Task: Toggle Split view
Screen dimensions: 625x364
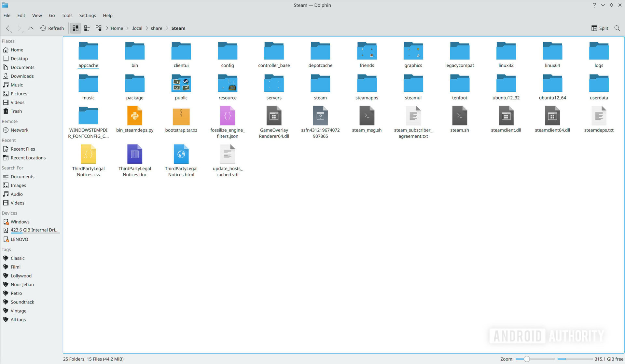Action: pyautogui.click(x=600, y=28)
